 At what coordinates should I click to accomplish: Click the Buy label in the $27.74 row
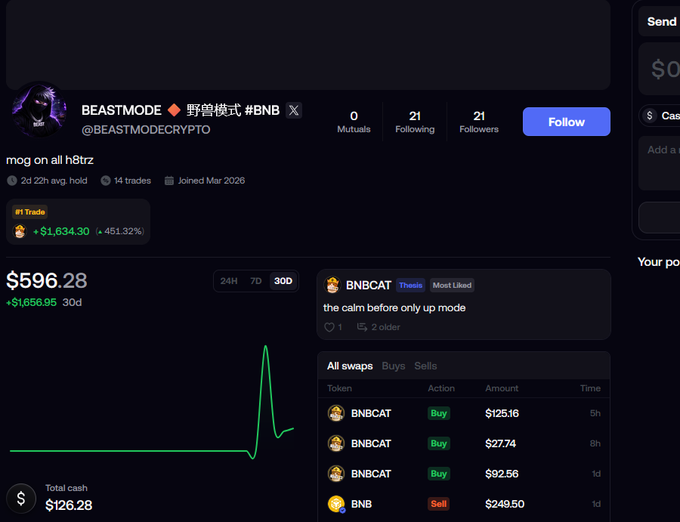(x=438, y=444)
